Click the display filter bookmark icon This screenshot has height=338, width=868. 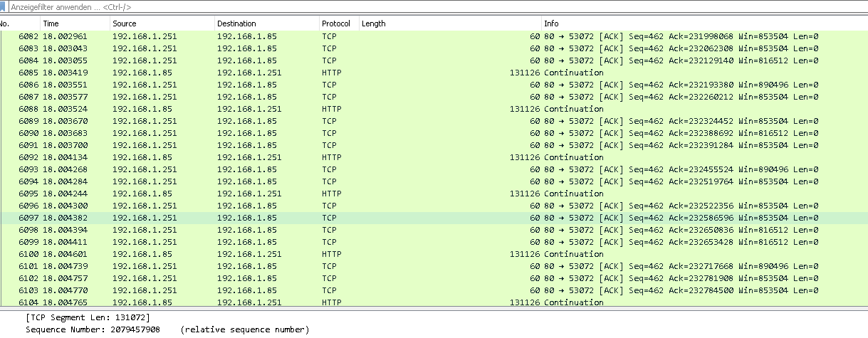4,6
